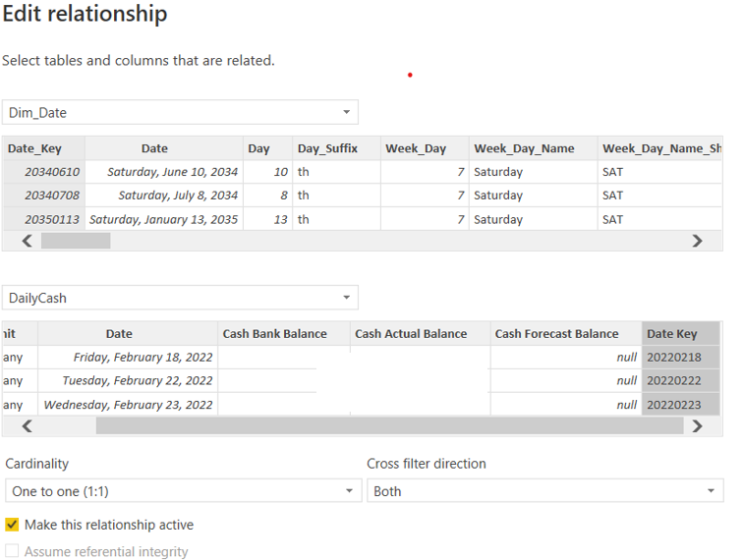Image resolution: width=743 pixels, height=560 pixels.
Task: Click the cell 20340610 in Date_Key
Action: [44, 172]
